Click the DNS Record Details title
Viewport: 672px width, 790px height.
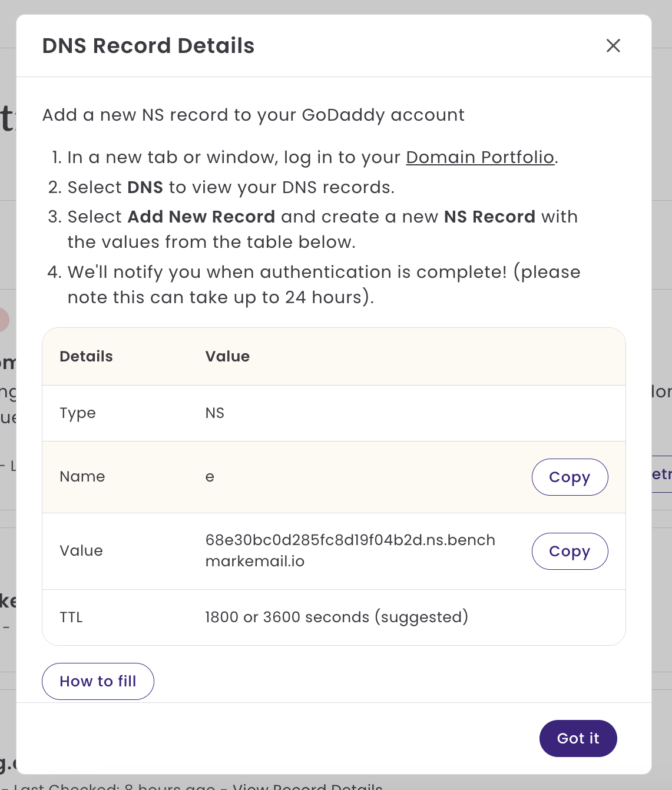tap(148, 46)
